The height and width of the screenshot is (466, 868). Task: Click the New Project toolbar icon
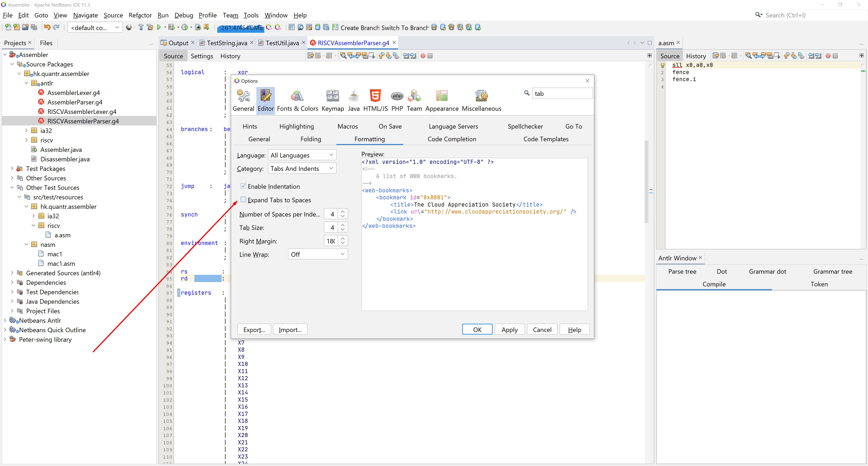(x=17, y=27)
